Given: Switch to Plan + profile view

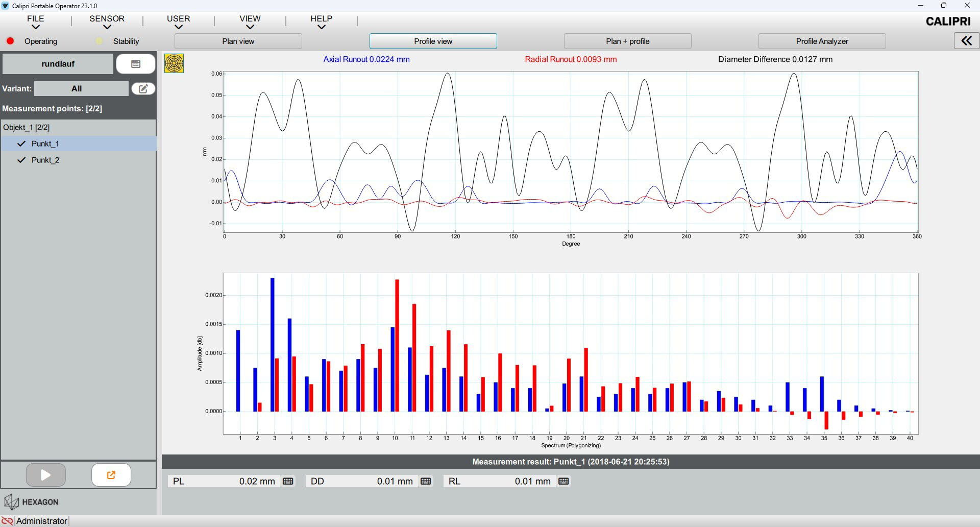Looking at the screenshot, I should (x=627, y=41).
